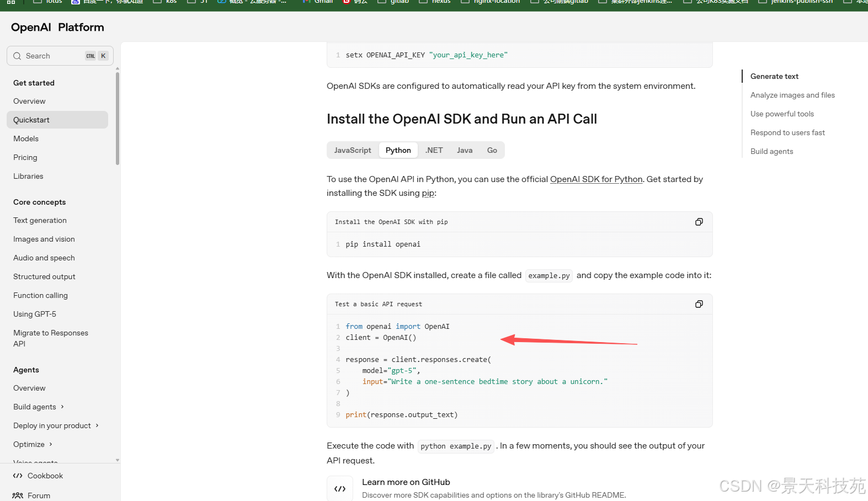The width and height of the screenshot is (868, 501).
Task: Click the 'Core concepts' sidebar heading
Action: (39, 202)
